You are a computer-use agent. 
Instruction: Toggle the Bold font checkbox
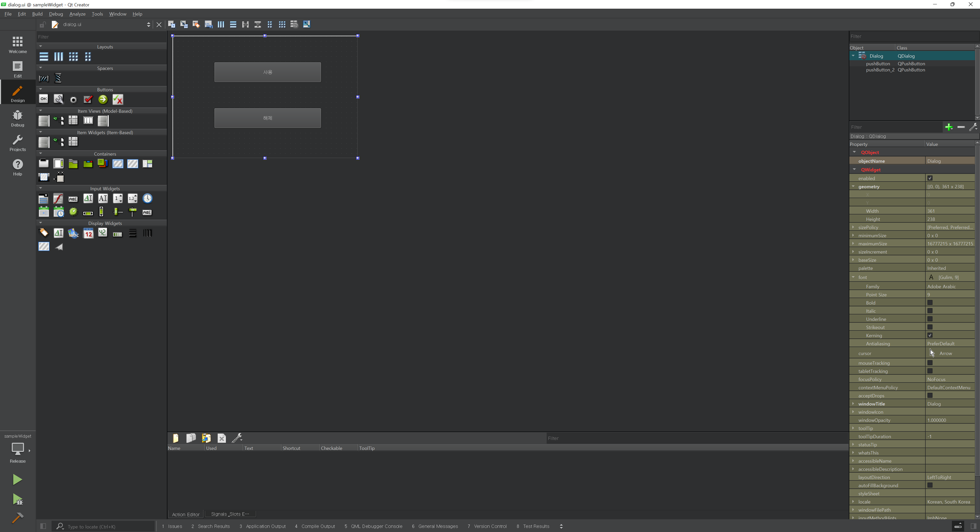[930, 303]
